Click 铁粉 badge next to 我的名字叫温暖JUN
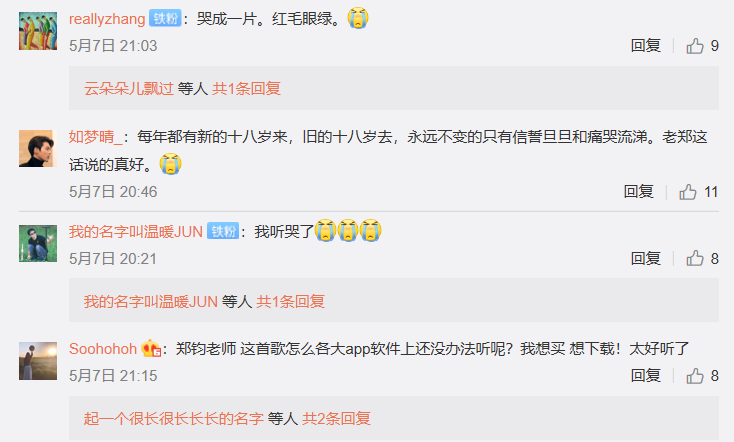This screenshot has width=734, height=442. [x=223, y=231]
